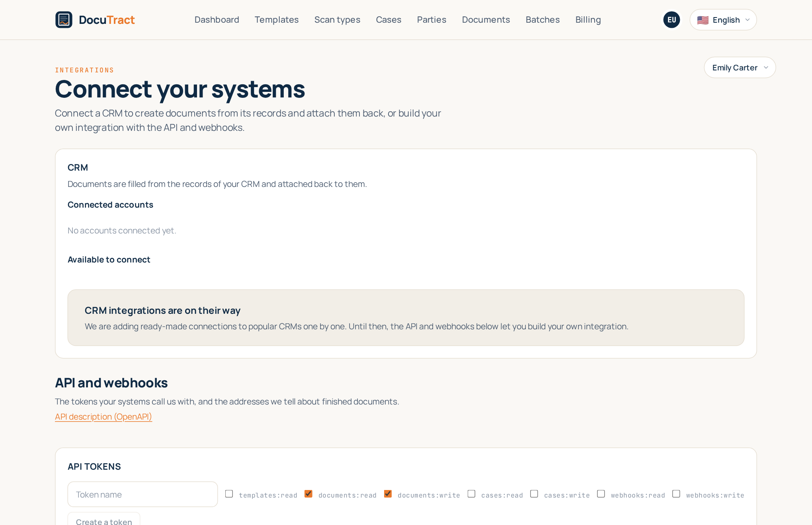
Task: Click the 'Connected accounts' heading
Action: click(110, 205)
